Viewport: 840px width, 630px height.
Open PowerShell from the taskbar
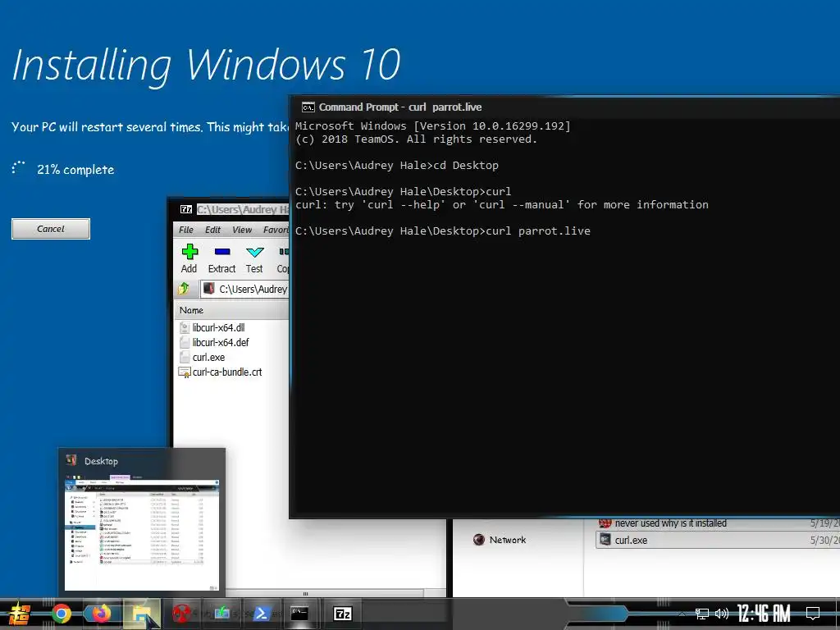(261, 614)
